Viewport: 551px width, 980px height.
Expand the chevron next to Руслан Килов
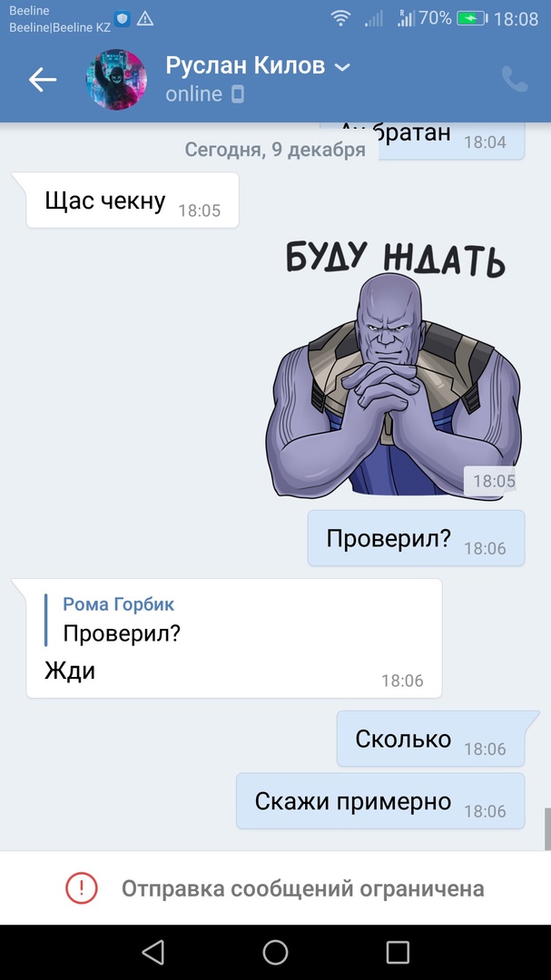(x=343, y=67)
